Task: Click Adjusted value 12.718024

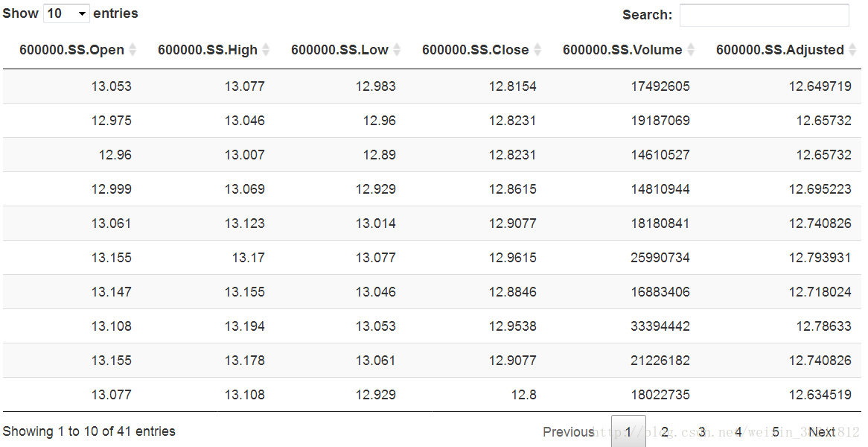Action: point(820,293)
